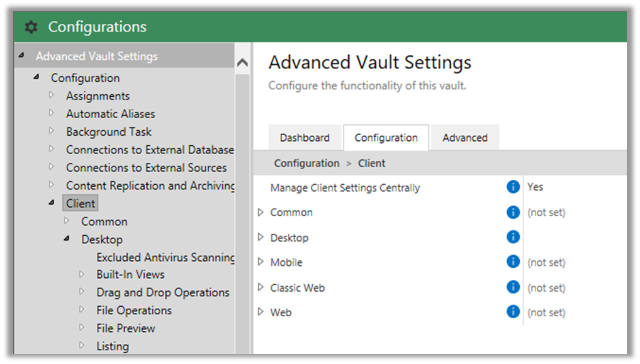Click the Configuration breadcrumb link
This screenshot has height=364, width=640.
(x=306, y=163)
